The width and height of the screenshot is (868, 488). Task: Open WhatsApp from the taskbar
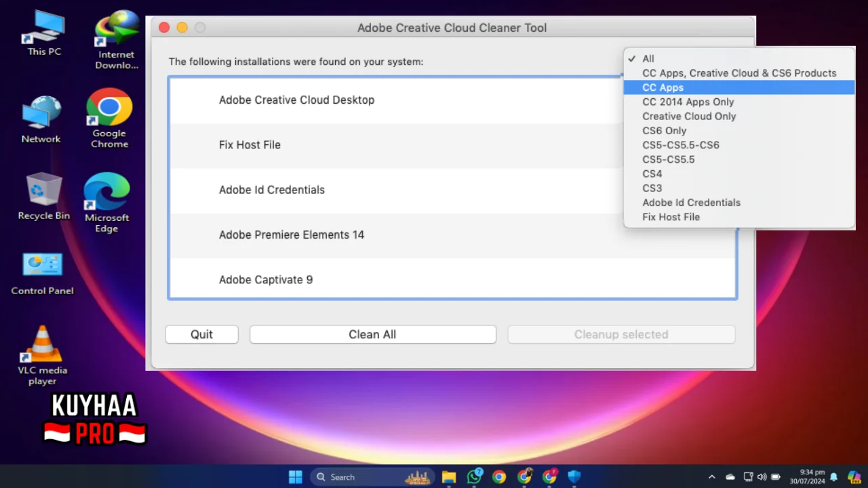coord(475,476)
